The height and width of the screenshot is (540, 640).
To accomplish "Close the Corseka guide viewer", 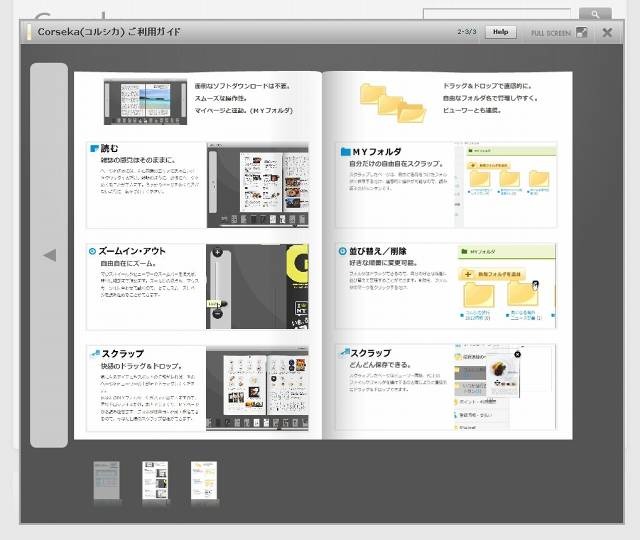I will tap(607, 32).
